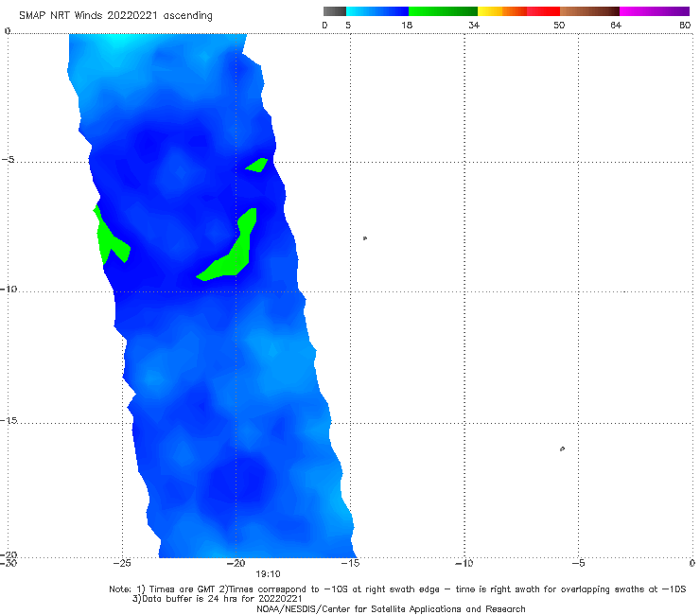Click the swath time label '19:10'
The height and width of the screenshot is (615, 700).
pos(268,574)
